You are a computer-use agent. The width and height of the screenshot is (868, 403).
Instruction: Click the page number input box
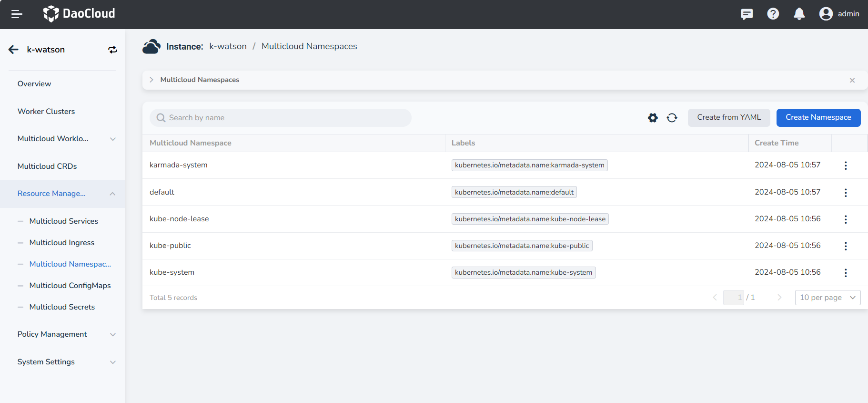coord(733,298)
